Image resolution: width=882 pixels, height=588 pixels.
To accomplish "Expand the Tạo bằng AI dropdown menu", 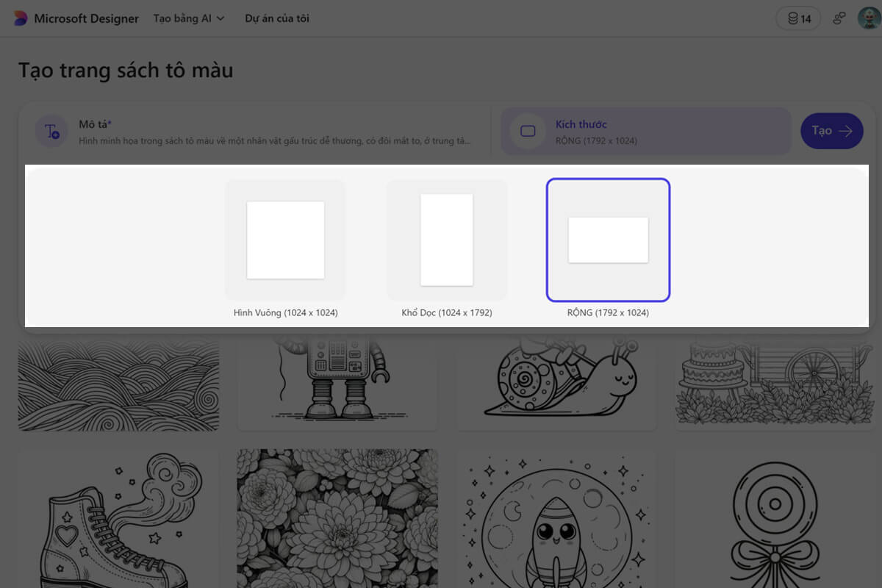I will tap(188, 18).
